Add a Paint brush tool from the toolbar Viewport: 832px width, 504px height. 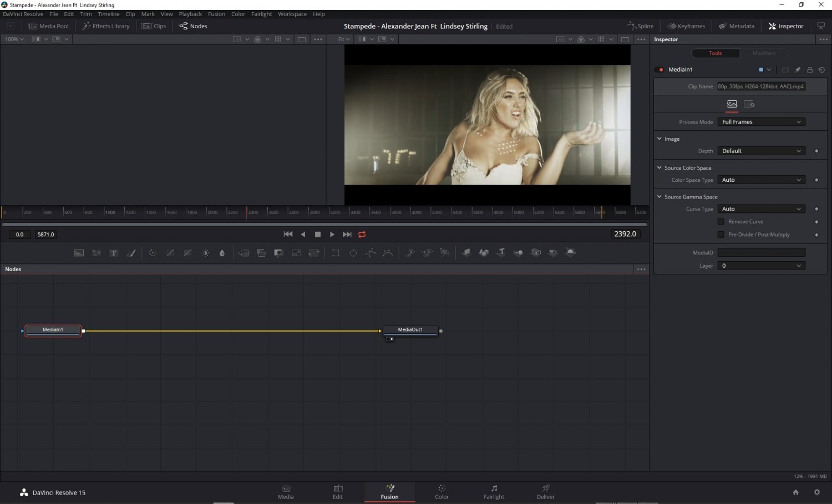pos(131,253)
